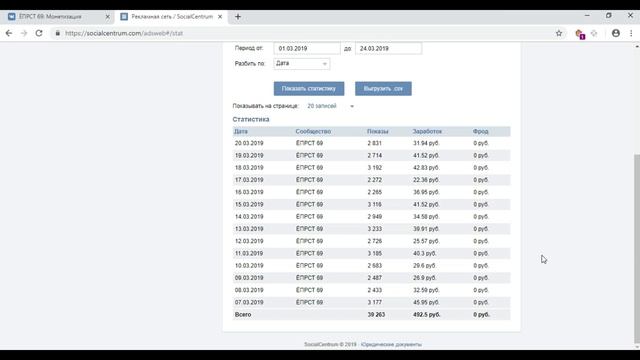The width and height of the screenshot is (640, 360).
Task: Select the date cell 09.03.2019
Action: coord(249,278)
